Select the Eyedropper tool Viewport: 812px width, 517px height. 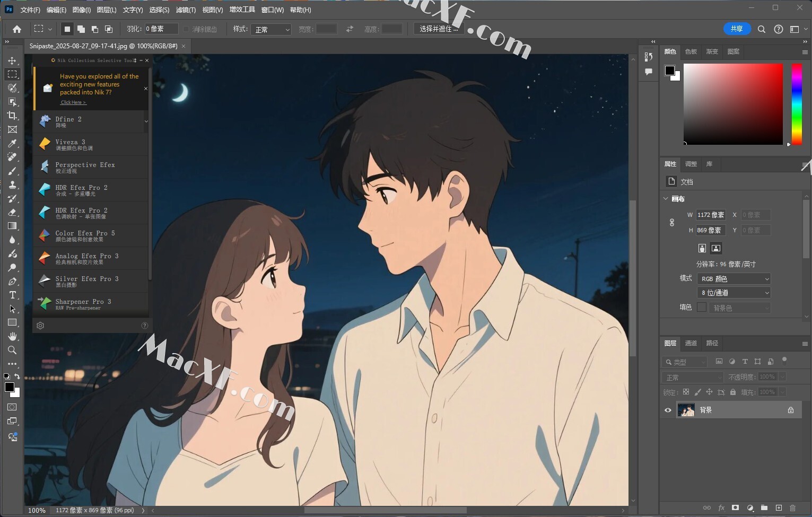tap(12, 143)
